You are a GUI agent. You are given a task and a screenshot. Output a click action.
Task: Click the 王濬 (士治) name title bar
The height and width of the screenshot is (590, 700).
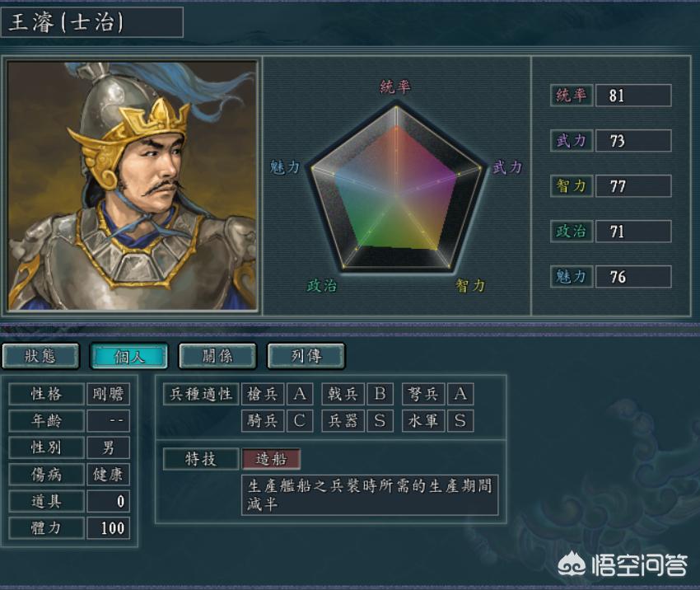coord(92,22)
